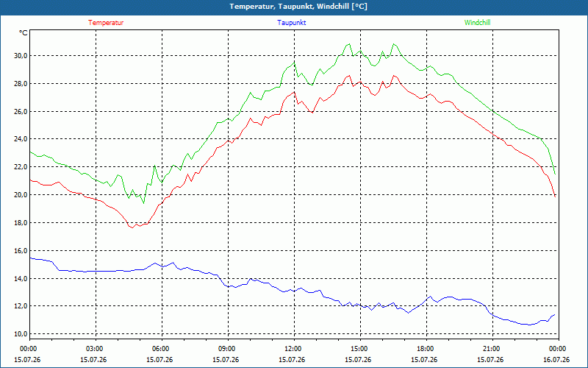588x368 pixels.
Task: Click the 12:00 time axis label
Action: [293, 349]
